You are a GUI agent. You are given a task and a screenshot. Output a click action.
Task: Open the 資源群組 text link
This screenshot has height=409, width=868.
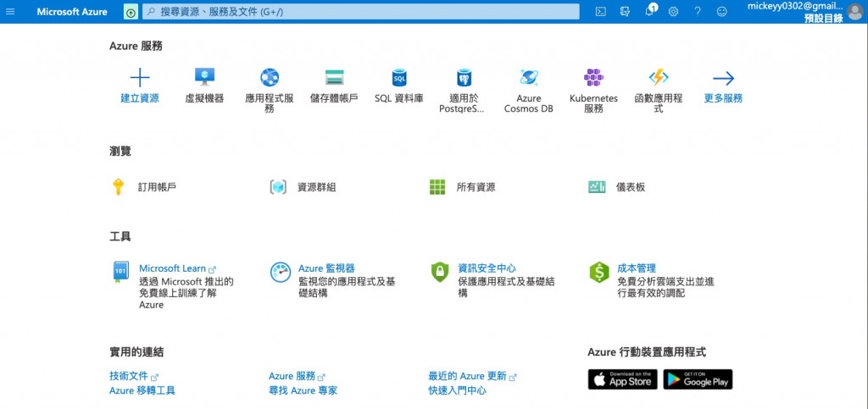point(317,187)
